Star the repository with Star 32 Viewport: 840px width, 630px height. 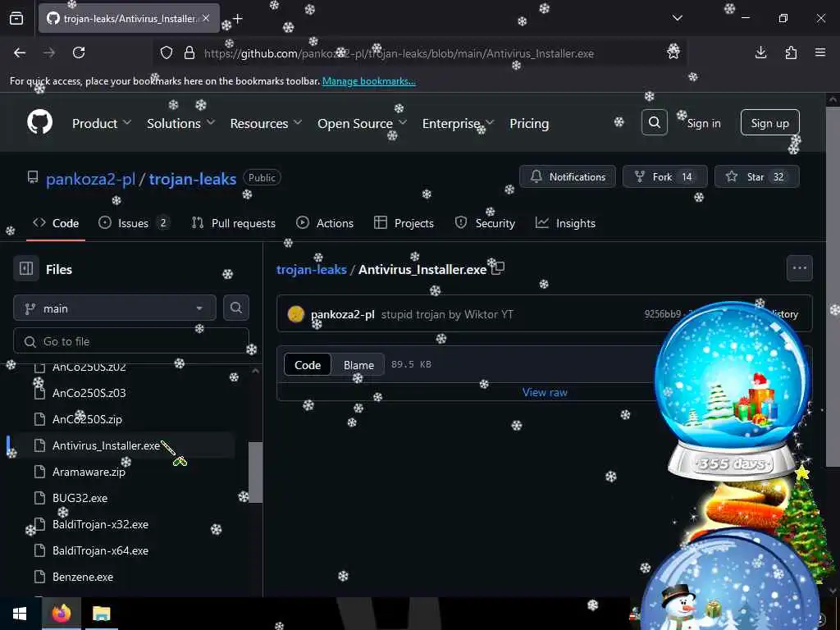756,177
